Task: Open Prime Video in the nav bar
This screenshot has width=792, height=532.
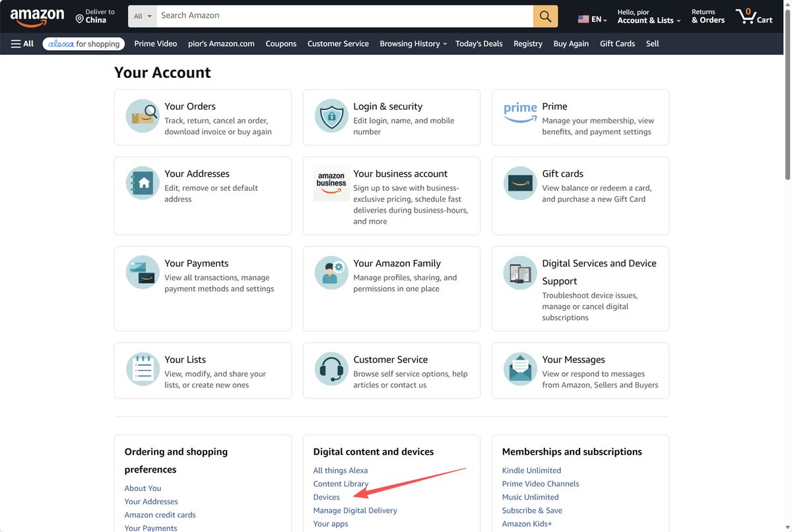Action: click(156, 44)
